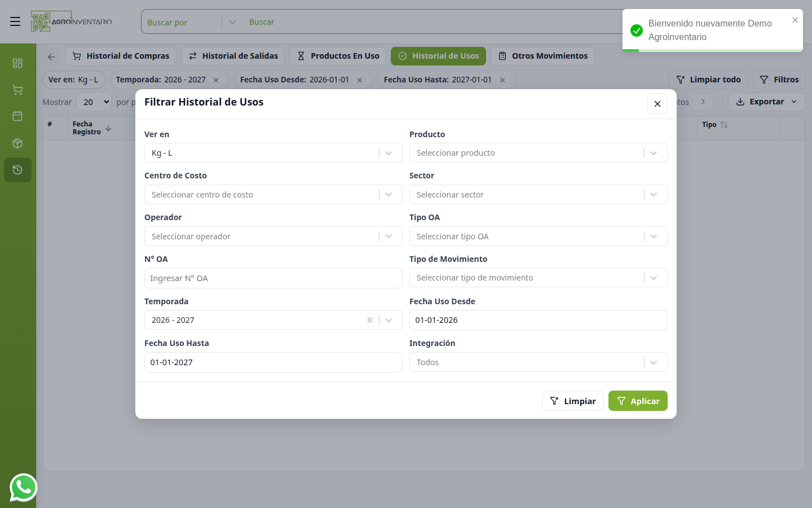
Task: Open the package box sidebar icon
Action: click(x=17, y=143)
